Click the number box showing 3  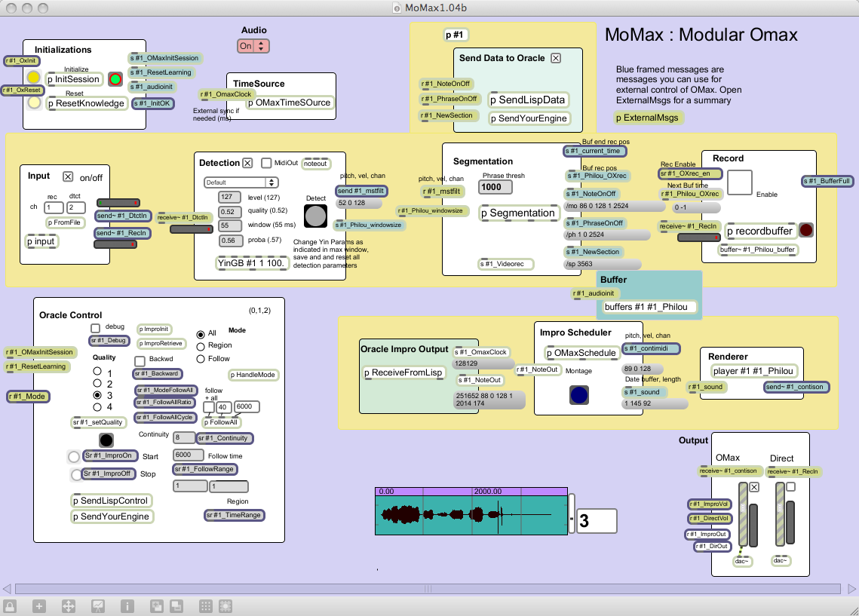point(597,521)
